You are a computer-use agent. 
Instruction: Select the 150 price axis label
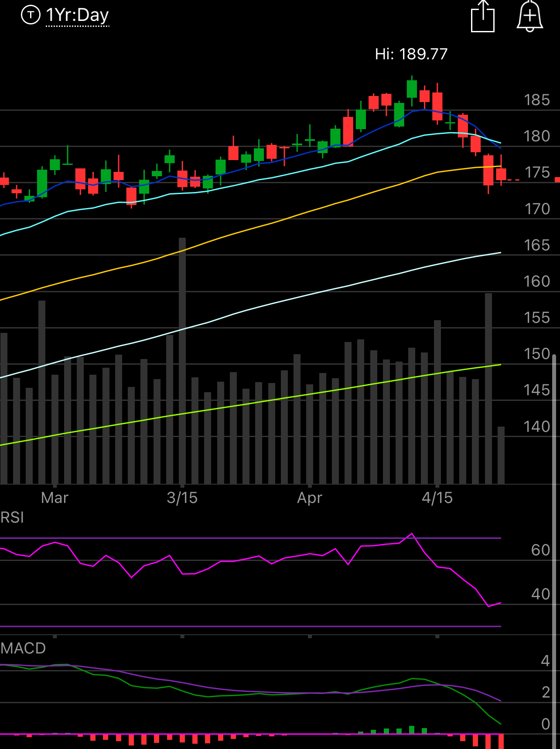[537, 354]
